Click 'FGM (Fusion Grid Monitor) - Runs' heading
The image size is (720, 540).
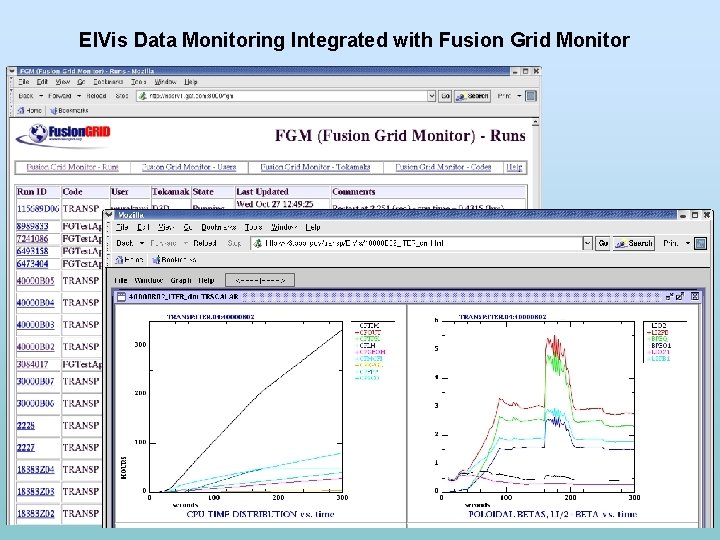(x=400, y=135)
